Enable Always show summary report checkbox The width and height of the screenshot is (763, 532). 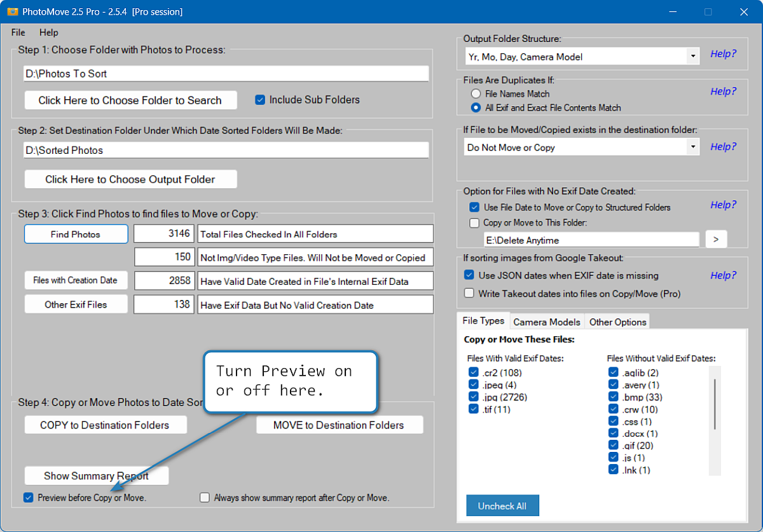pos(205,498)
